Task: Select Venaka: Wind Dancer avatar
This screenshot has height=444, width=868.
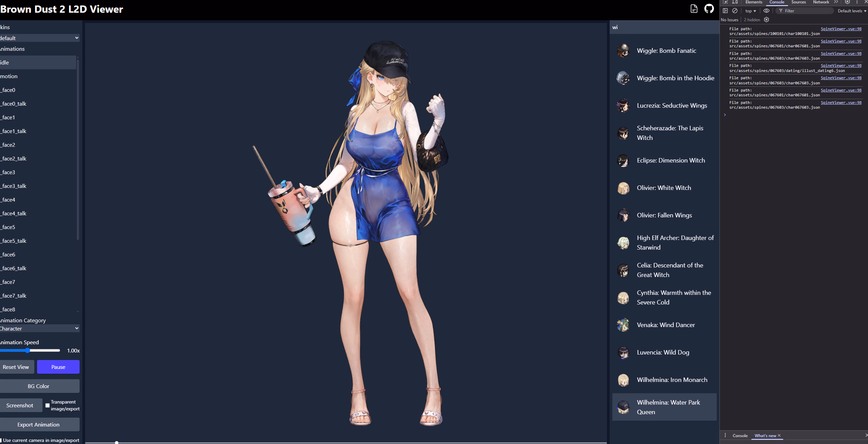Action: click(623, 325)
